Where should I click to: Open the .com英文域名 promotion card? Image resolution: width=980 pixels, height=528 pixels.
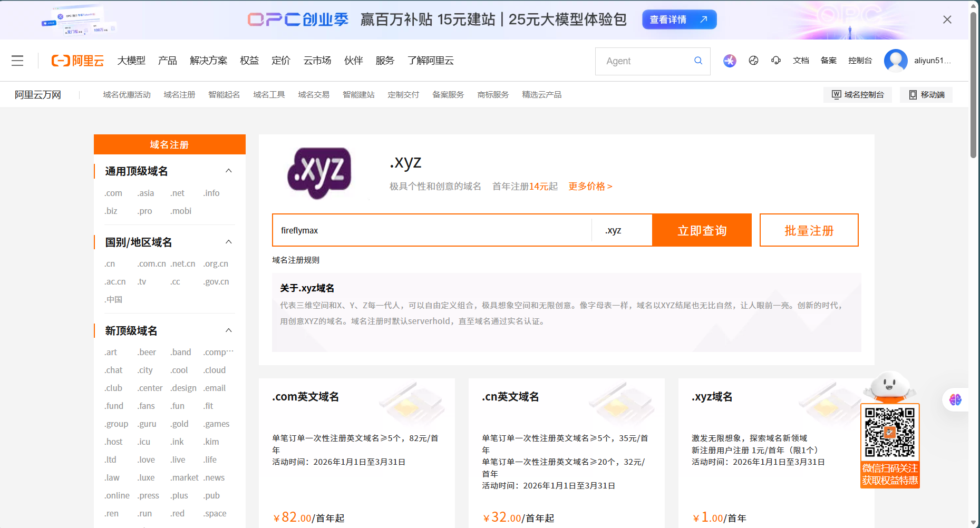click(356, 453)
